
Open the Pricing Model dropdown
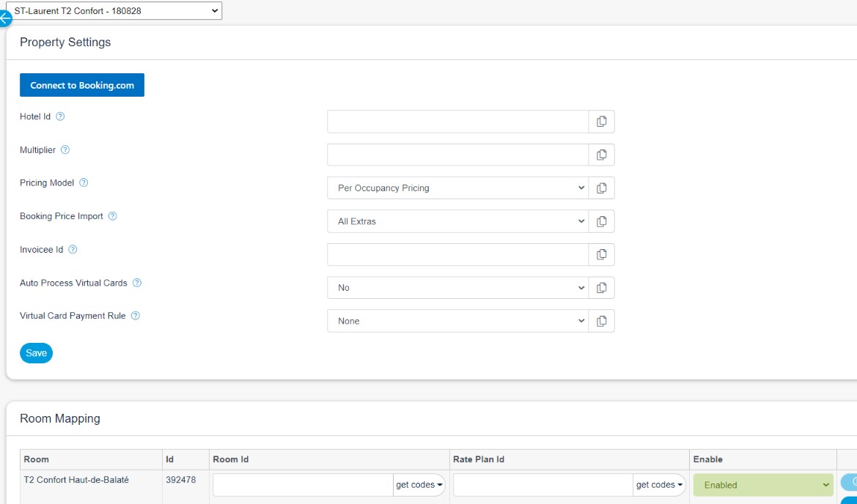(457, 188)
